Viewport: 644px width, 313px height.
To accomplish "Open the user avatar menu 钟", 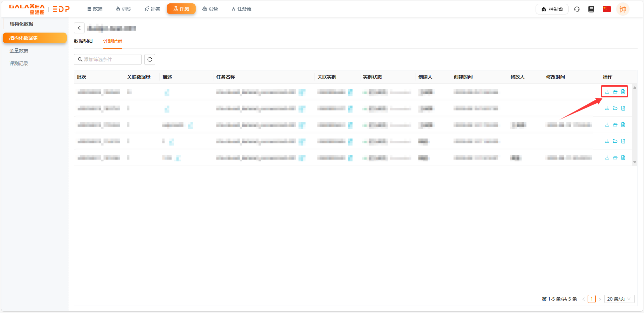I will coord(623,9).
